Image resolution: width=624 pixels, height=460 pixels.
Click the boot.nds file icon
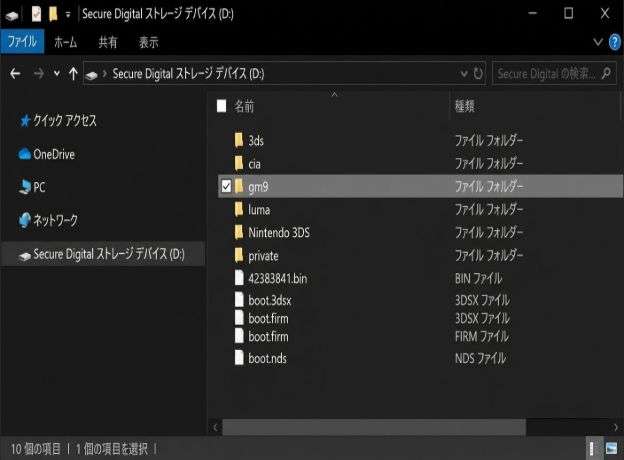pyautogui.click(x=239, y=358)
